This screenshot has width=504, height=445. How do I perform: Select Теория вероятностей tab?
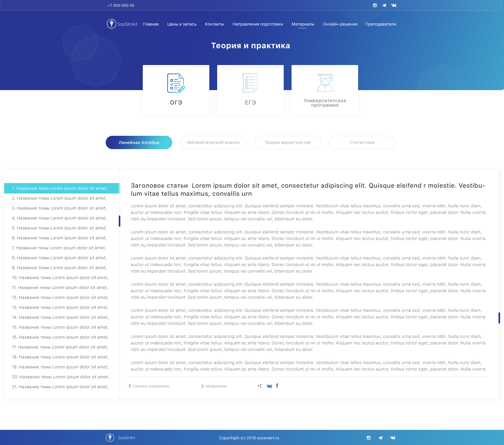tap(288, 142)
